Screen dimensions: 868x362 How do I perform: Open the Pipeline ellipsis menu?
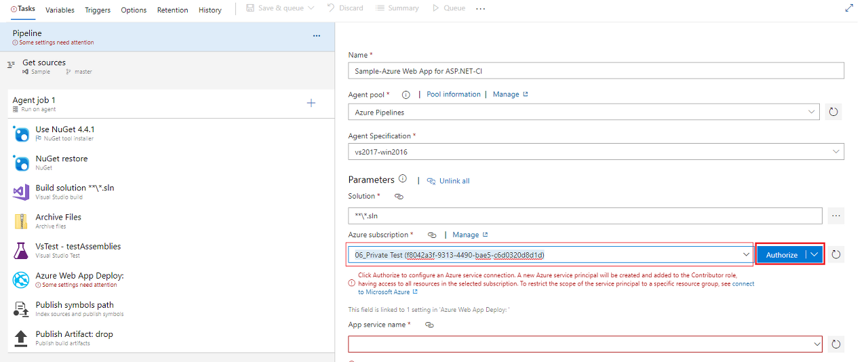coord(317,36)
